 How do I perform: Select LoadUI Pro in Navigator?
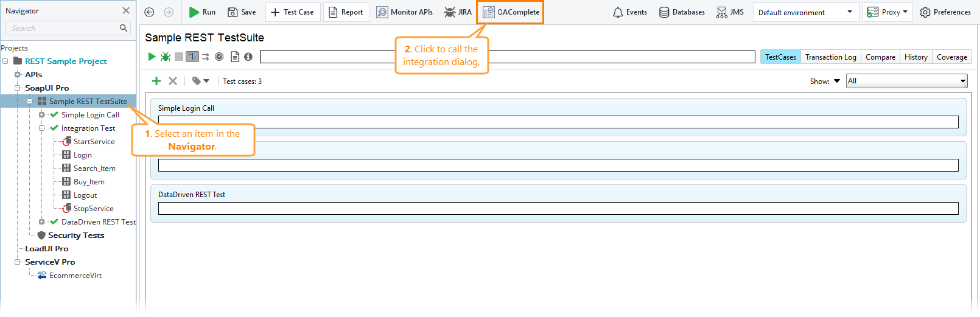(x=46, y=248)
